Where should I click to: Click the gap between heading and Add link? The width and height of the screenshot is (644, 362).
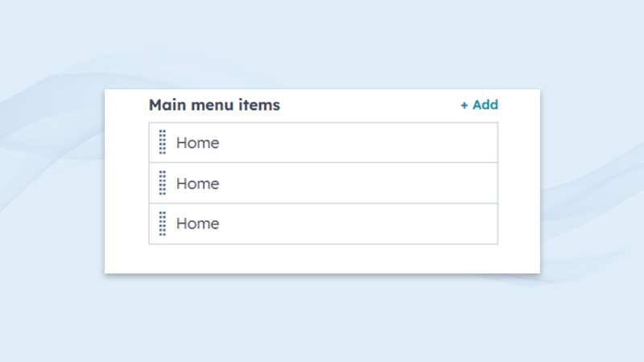[370, 105]
